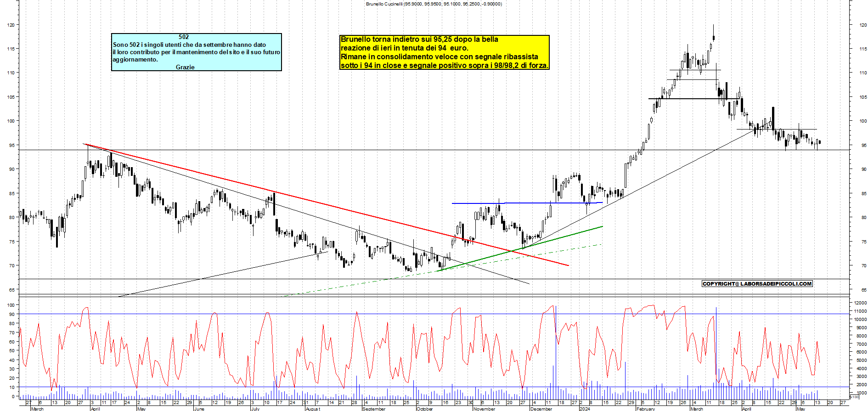Select the yellow 'Brunello torna indietro' annotation box

(444, 52)
